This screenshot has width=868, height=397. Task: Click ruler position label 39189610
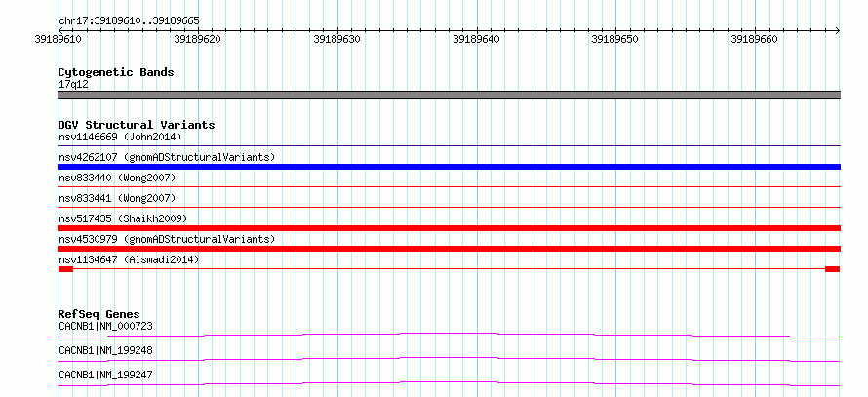tap(59, 39)
